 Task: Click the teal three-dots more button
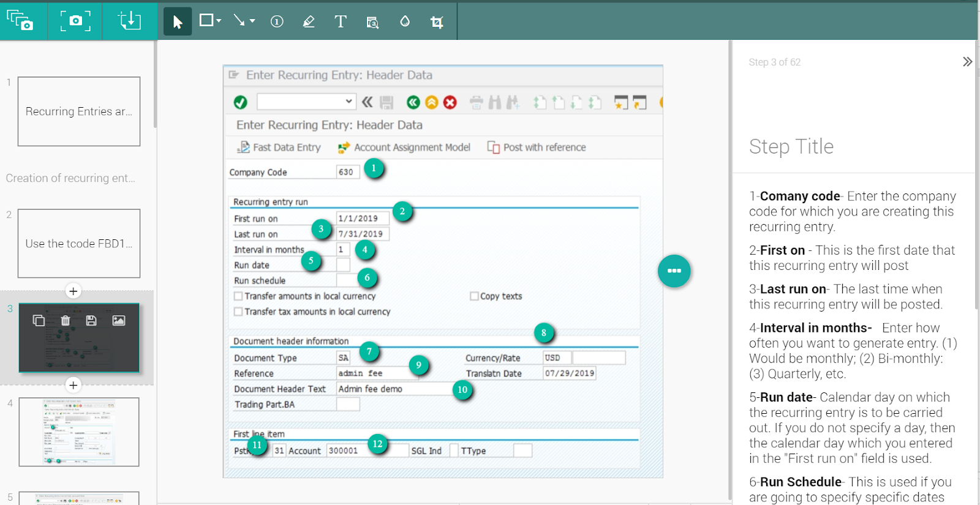tap(674, 271)
